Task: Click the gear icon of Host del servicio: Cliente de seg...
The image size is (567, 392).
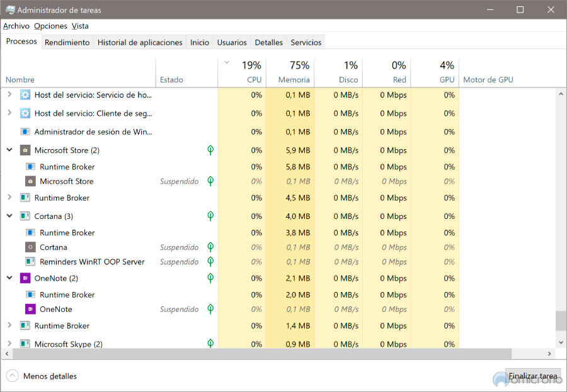Action: click(25, 113)
